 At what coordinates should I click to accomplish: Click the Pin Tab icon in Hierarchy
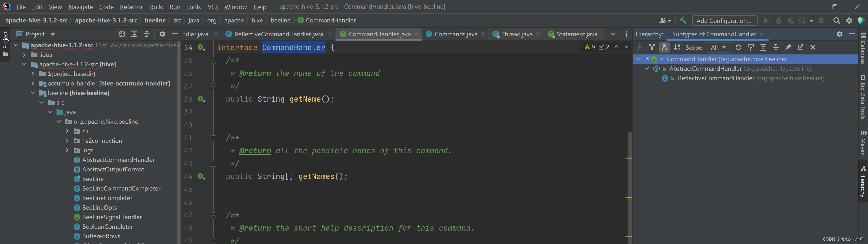point(788,47)
